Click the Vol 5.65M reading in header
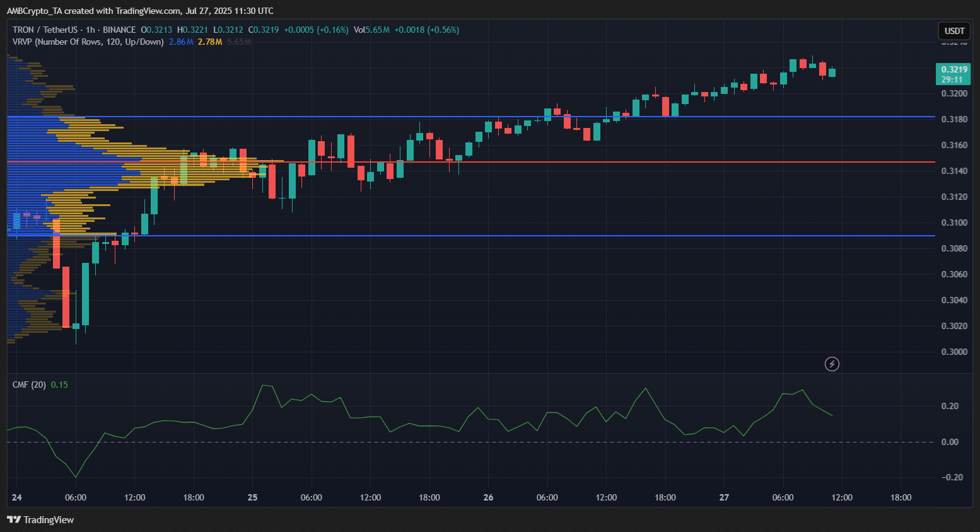The image size is (980, 532). 371,30
